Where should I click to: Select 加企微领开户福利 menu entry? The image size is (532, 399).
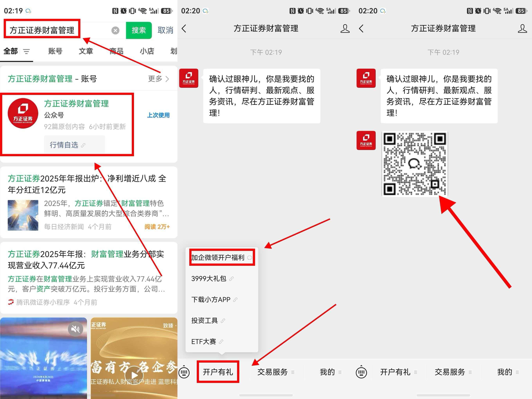222,258
